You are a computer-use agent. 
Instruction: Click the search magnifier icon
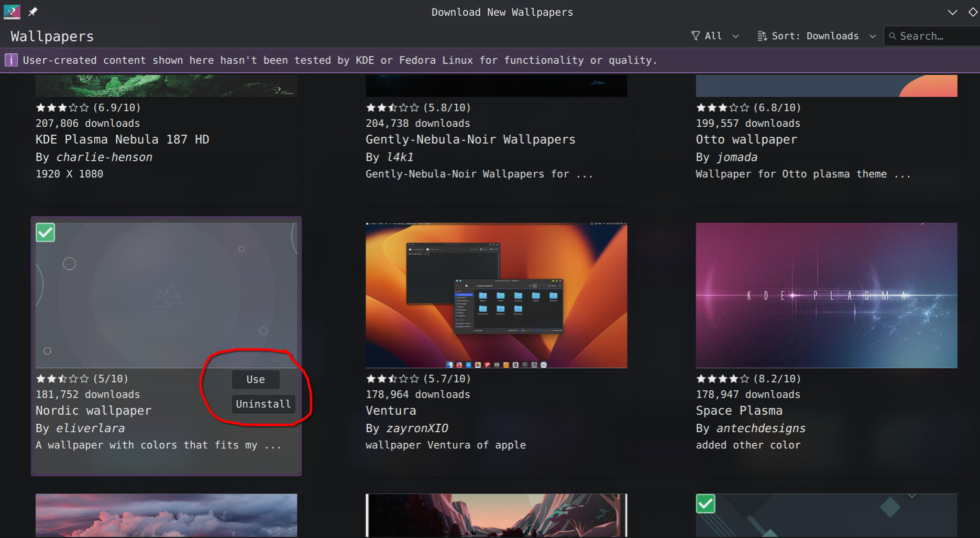(x=893, y=36)
